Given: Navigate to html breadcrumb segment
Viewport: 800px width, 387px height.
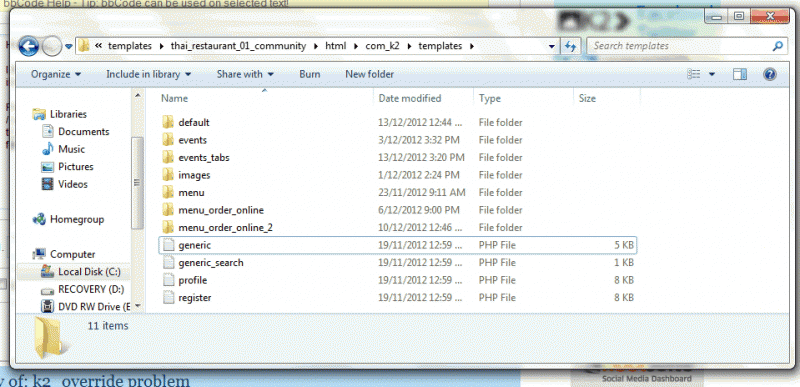Looking at the screenshot, I should [x=336, y=46].
